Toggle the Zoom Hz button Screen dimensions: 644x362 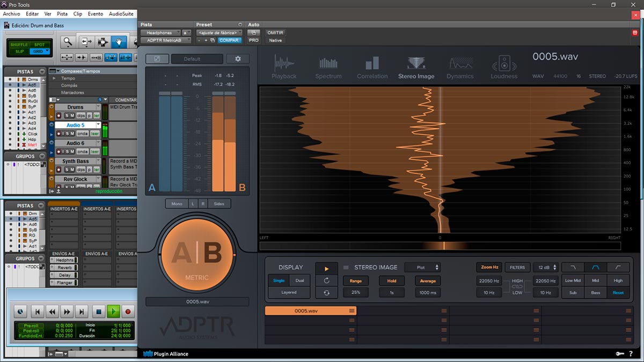tap(489, 267)
